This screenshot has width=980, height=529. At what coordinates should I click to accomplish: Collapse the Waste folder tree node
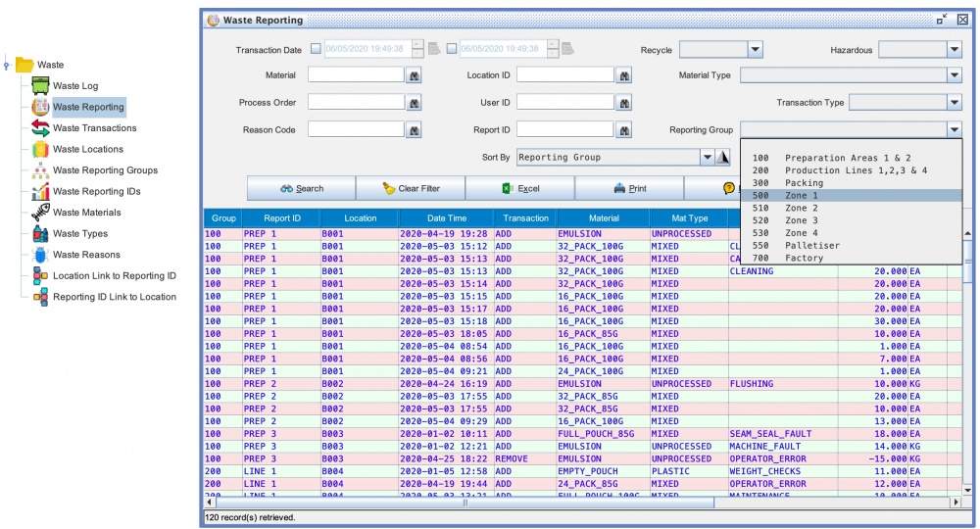[x=7, y=66]
